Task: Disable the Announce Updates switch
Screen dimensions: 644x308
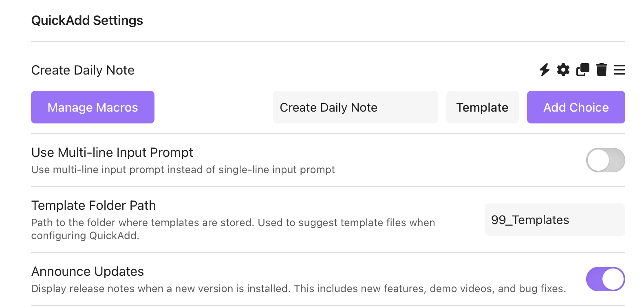Action: [605, 279]
